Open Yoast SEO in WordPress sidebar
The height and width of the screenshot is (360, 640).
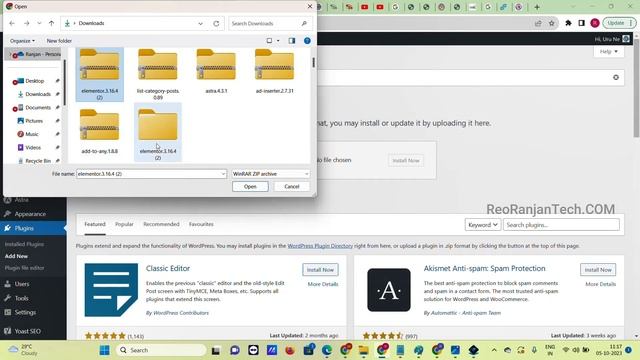click(28, 331)
